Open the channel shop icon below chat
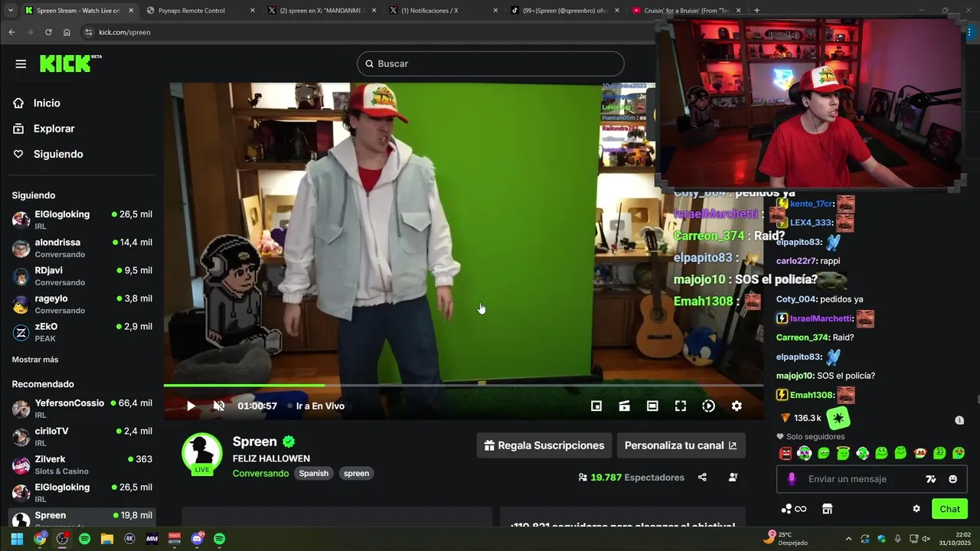Image resolution: width=980 pixels, height=551 pixels. (x=827, y=509)
